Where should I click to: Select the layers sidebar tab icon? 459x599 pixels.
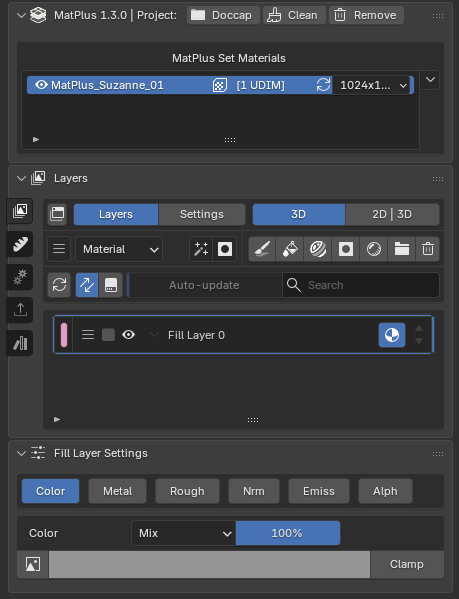click(20, 210)
